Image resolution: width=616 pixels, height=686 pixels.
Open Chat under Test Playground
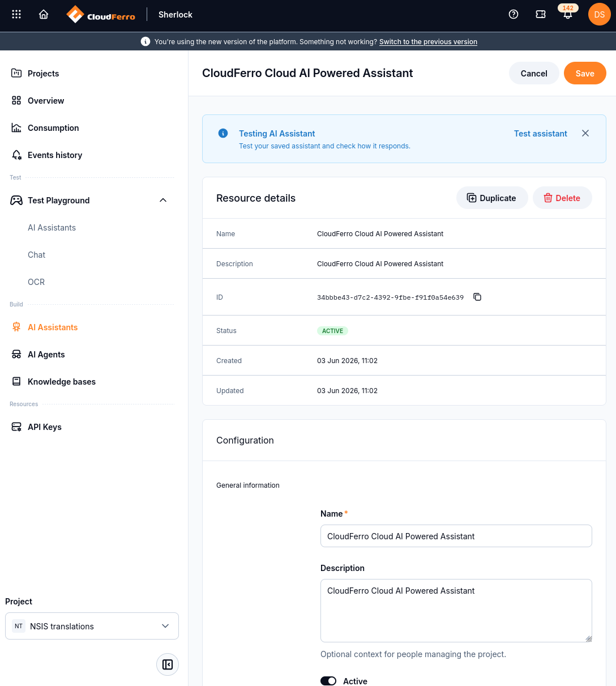(36, 254)
